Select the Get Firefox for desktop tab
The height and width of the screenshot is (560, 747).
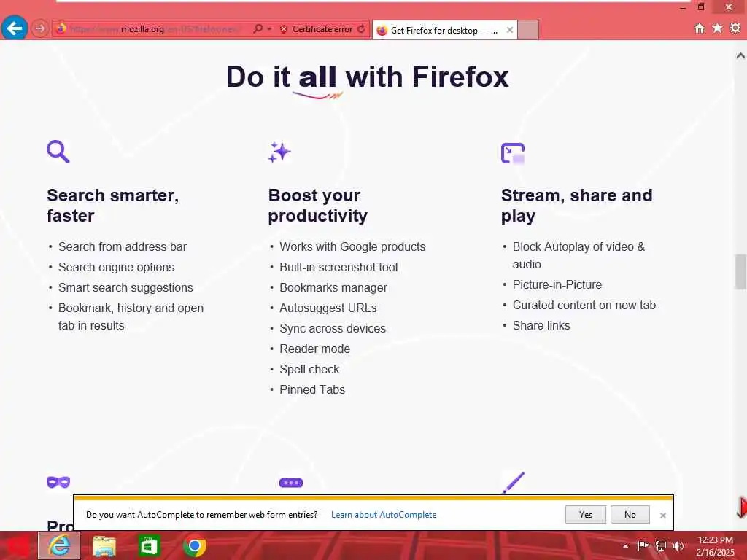tap(444, 30)
